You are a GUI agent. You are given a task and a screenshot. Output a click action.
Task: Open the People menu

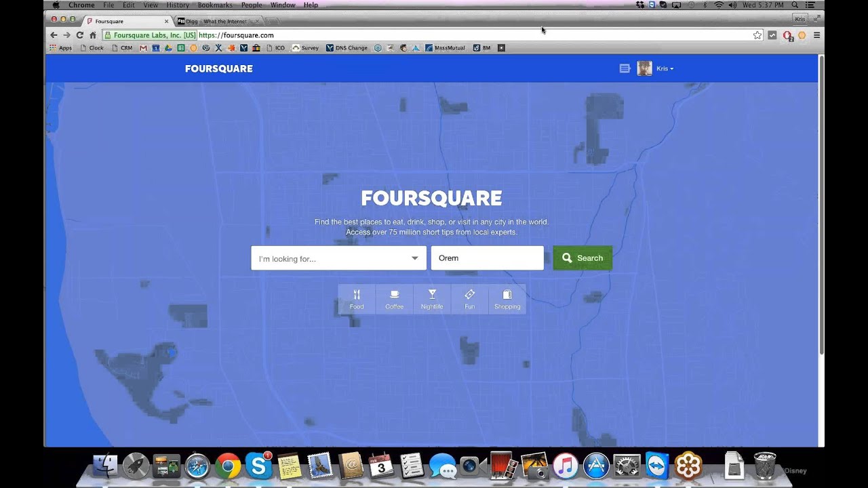252,5
